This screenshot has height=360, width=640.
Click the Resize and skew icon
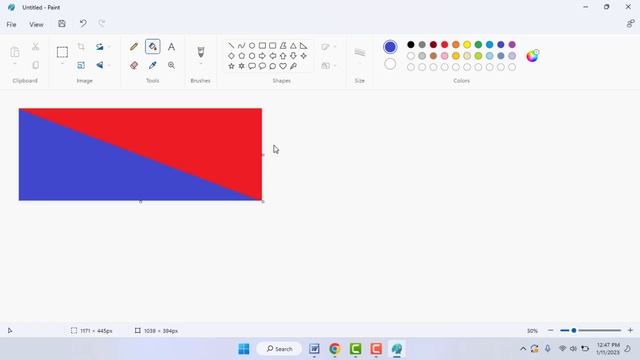pos(81,65)
